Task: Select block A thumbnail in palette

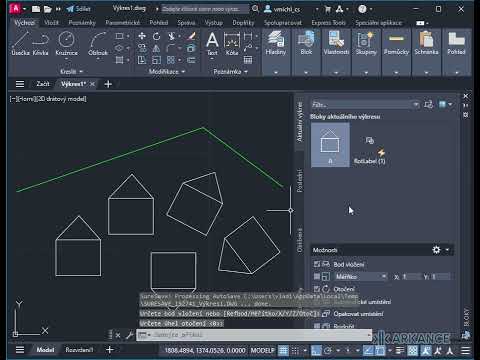Action: pos(330,145)
